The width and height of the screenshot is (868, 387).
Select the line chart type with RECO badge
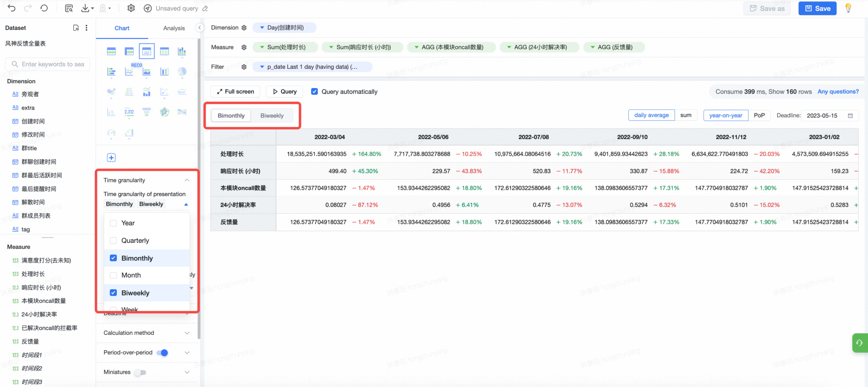129,71
